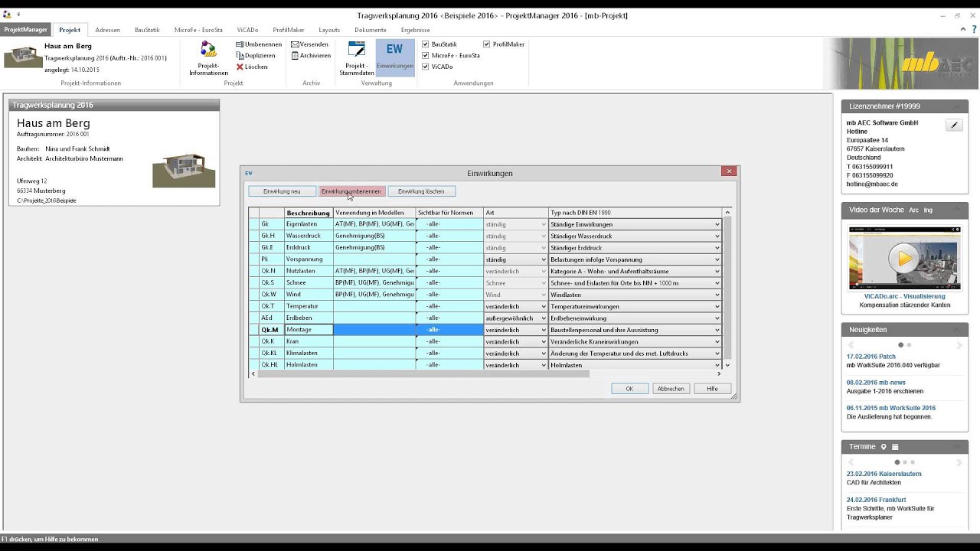Click house image in Tragwerksplanung 2016 card
Image resolution: width=980 pixels, height=551 pixels.
[x=184, y=169]
